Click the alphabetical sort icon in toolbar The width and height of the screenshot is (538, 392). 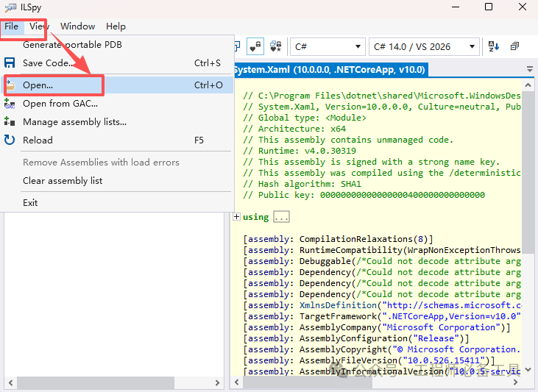click(494, 46)
